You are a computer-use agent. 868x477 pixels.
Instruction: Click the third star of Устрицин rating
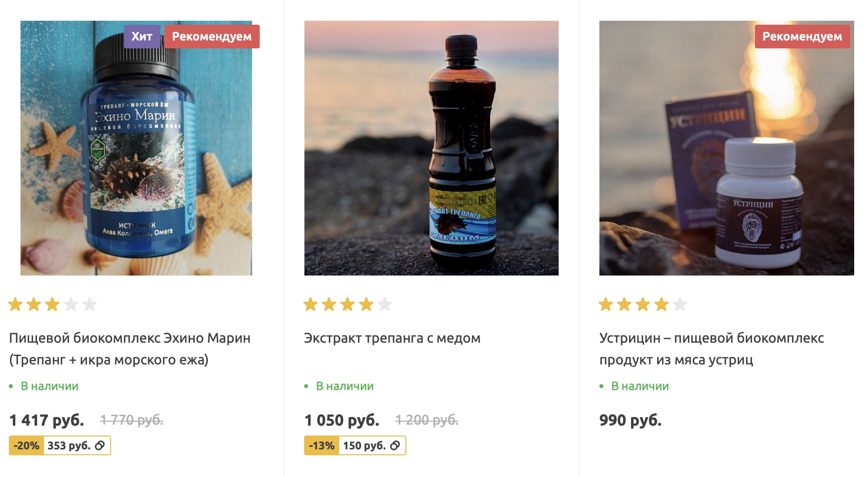pos(643,304)
